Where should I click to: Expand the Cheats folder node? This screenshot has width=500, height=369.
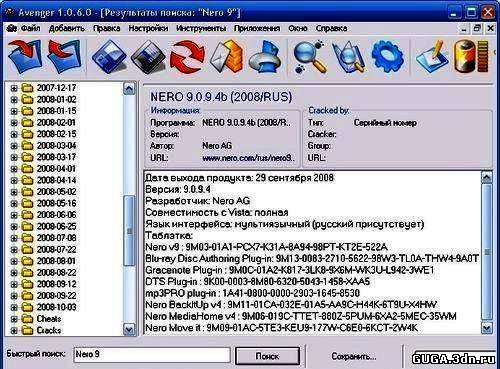coord(14,319)
